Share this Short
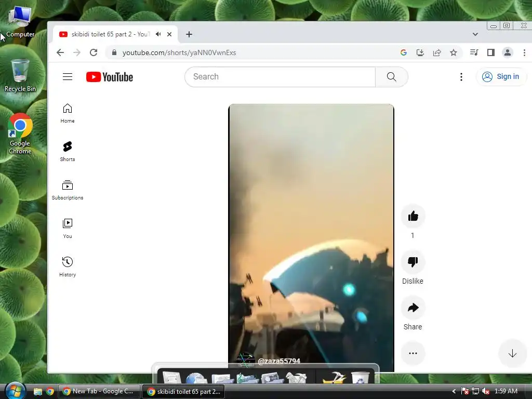 [x=413, y=308]
